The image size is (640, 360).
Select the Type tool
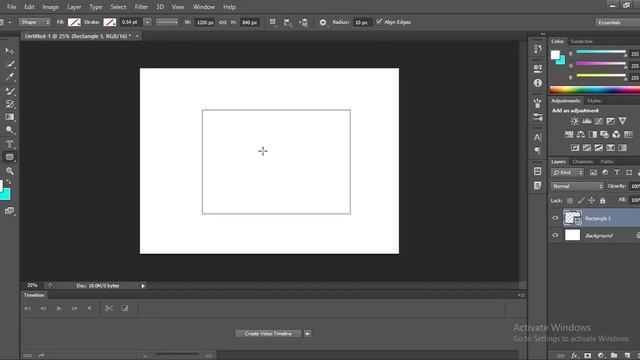pyautogui.click(x=9, y=144)
